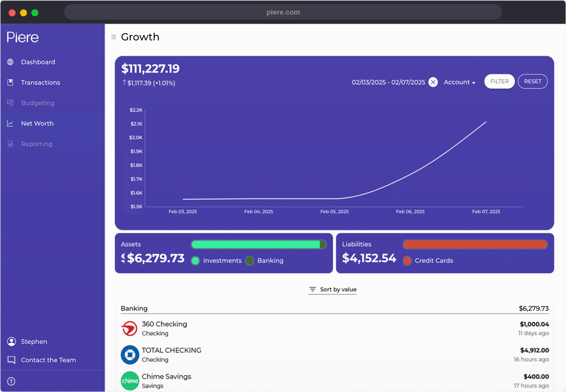566x392 pixels.
Task: Go to the Budgeting menu item
Action: coord(38,103)
